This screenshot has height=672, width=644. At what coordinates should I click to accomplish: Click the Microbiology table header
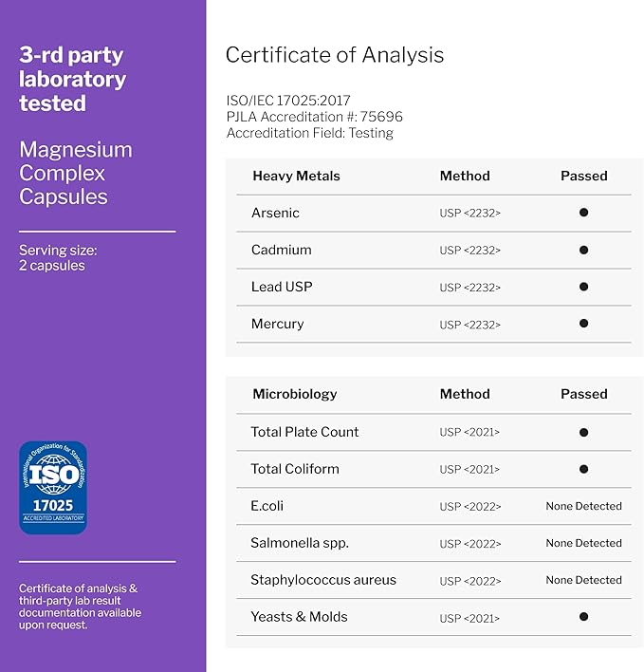(294, 394)
